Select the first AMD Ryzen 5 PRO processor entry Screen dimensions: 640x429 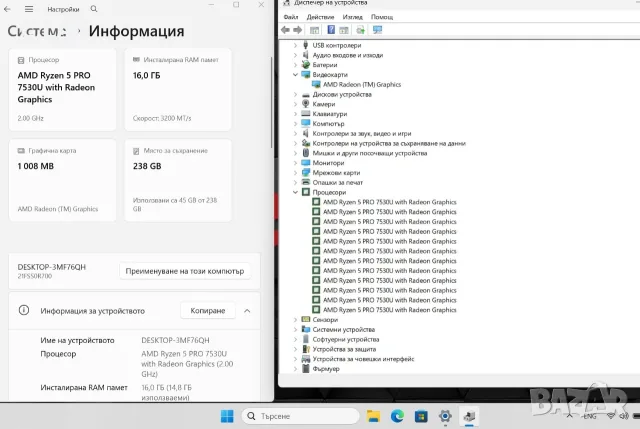pyautogui.click(x=389, y=202)
